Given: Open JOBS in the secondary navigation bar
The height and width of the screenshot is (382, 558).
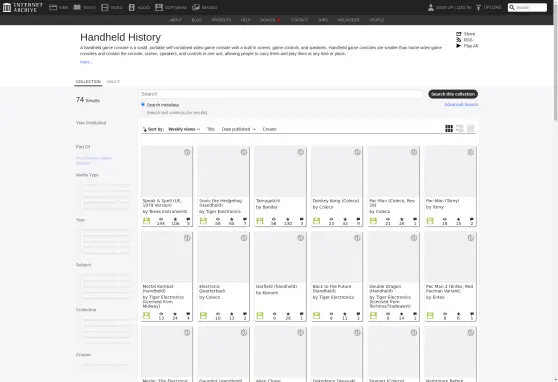Looking at the screenshot, I should click(x=323, y=20).
